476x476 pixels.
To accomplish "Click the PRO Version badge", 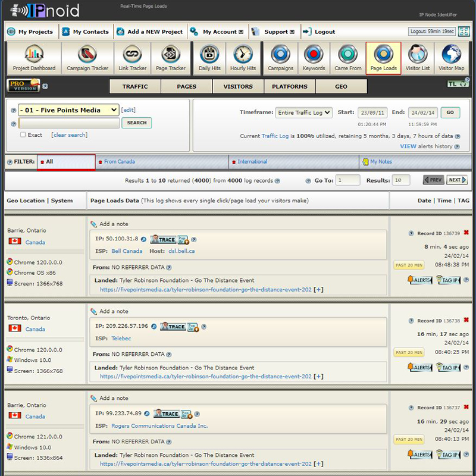I will click(23, 85).
